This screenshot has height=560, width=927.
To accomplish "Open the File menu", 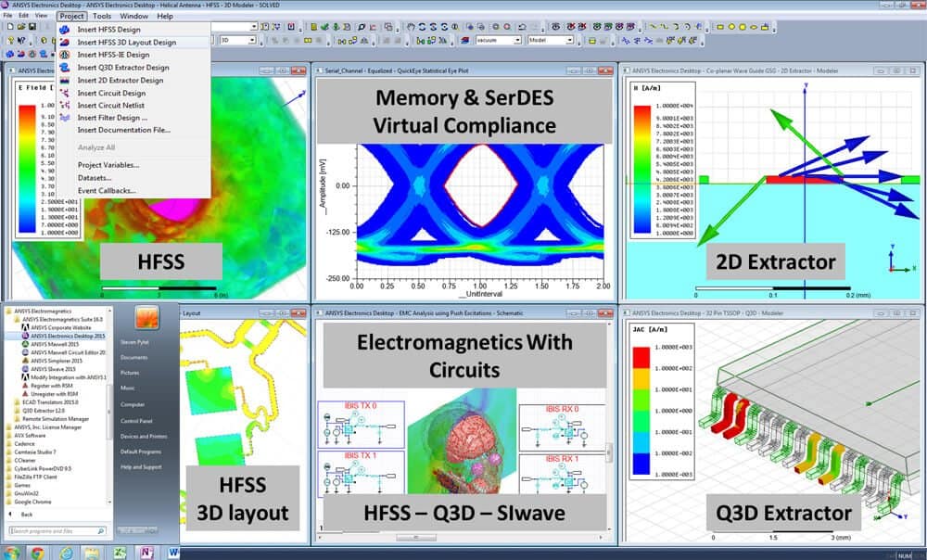I will click(7, 16).
